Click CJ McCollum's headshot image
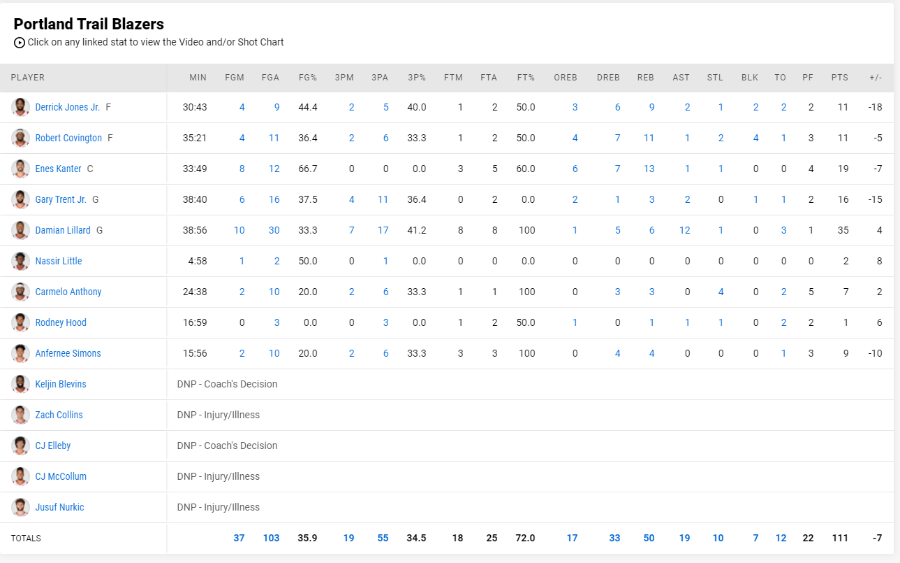This screenshot has width=900, height=563. coord(20,476)
